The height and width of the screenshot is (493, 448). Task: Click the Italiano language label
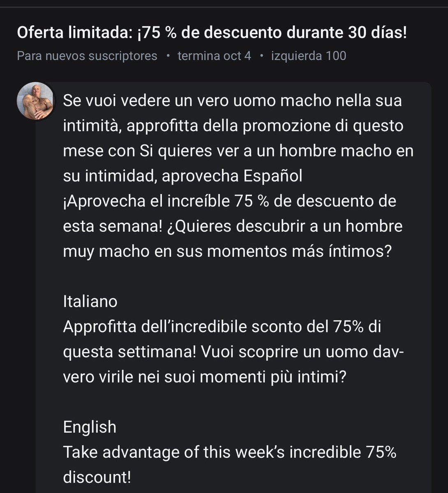pyautogui.click(x=90, y=302)
